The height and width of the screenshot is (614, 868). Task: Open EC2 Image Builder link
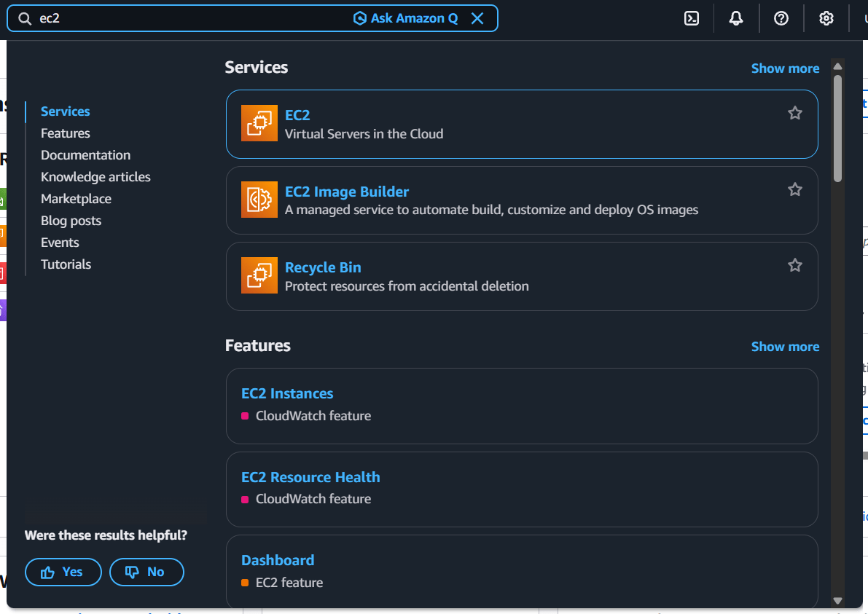[346, 192]
